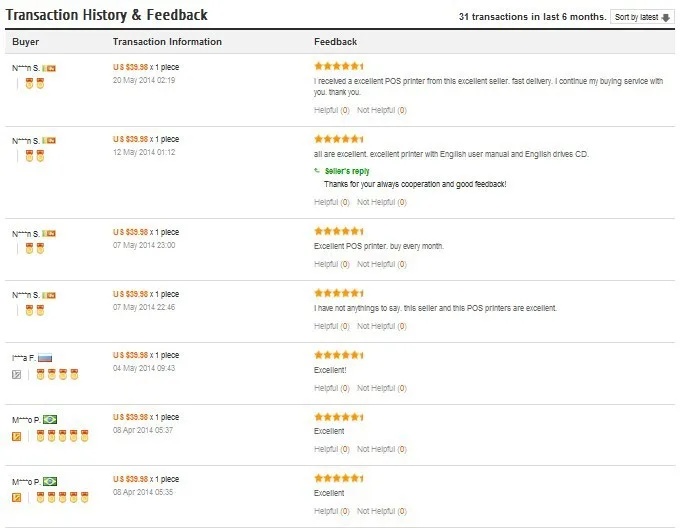Click the profile image icon under I***a F.
This screenshot has width=680, height=528.
[x=16, y=375]
